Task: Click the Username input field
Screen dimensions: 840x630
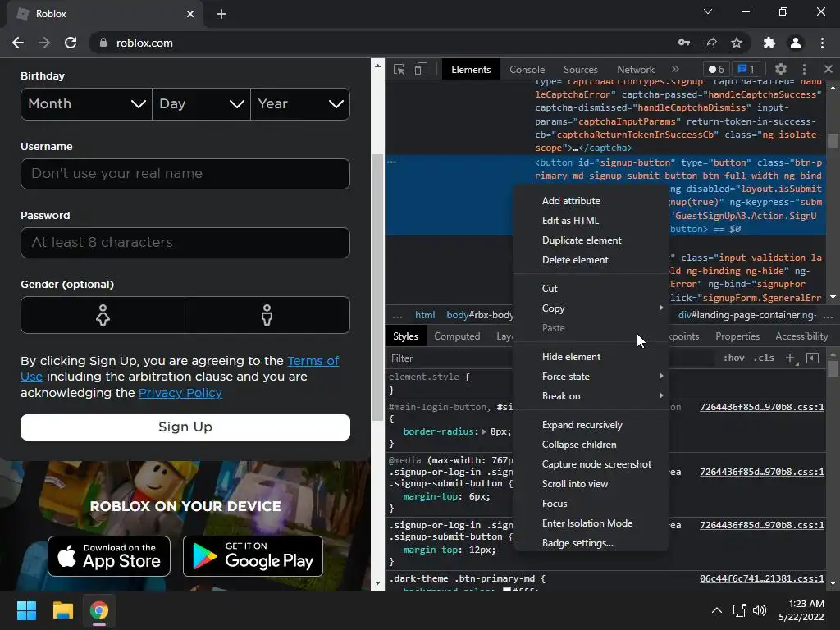Action: tap(185, 174)
